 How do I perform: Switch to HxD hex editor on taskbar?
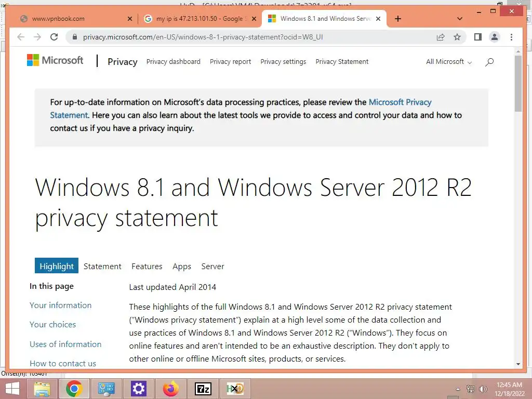[x=235, y=389]
